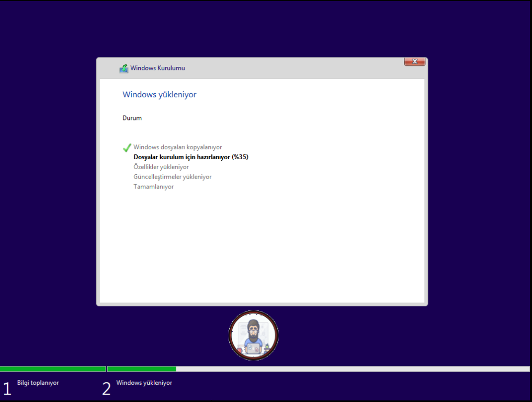Click the 'Windows Kurulumu' title text
This screenshot has width=532, height=402.
[157, 68]
